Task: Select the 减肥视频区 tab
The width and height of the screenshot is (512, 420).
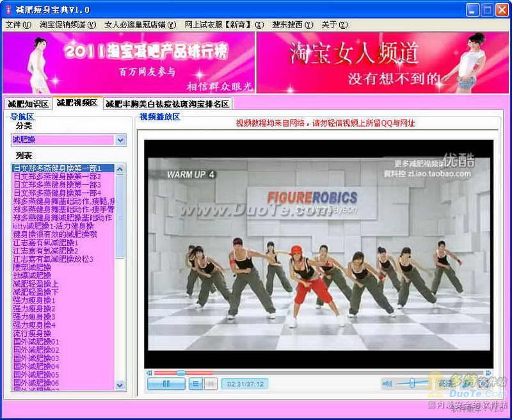Action: [77, 103]
